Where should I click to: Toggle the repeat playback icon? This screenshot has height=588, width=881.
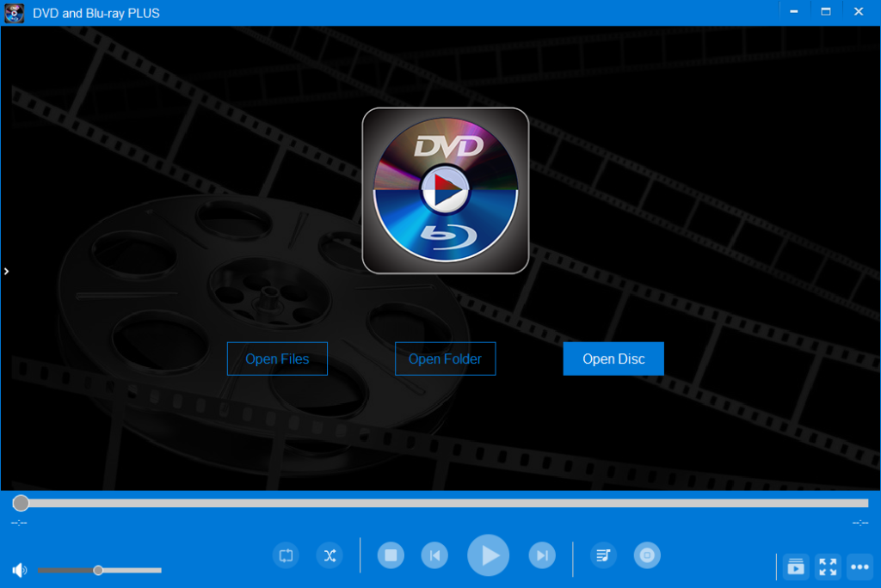pyautogui.click(x=286, y=555)
